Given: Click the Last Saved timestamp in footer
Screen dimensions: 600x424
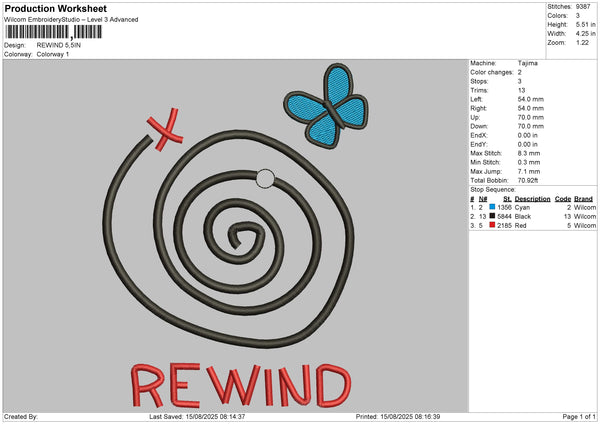Looking at the screenshot, I should [x=197, y=416].
